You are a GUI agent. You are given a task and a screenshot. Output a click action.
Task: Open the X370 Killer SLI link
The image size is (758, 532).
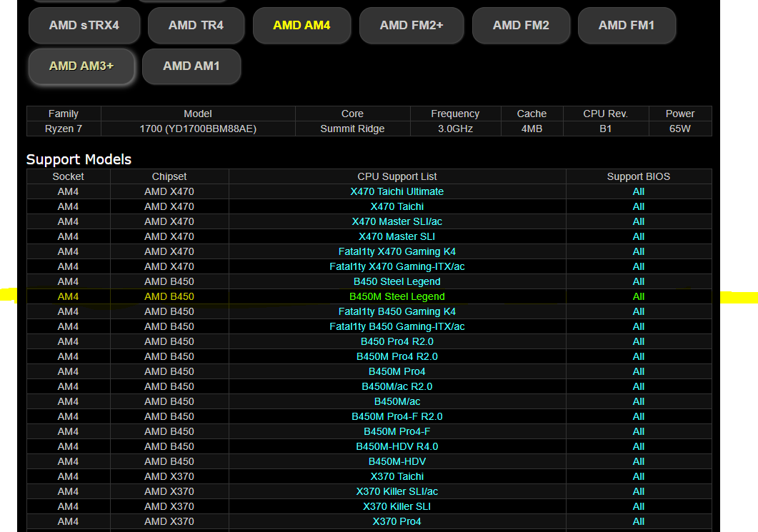click(397, 506)
